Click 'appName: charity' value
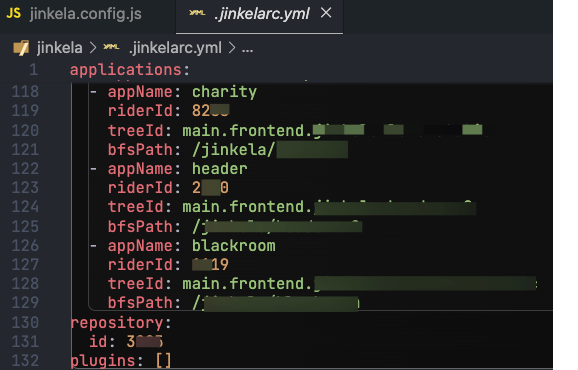This screenshot has height=370, width=578. [x=224, y=92]
